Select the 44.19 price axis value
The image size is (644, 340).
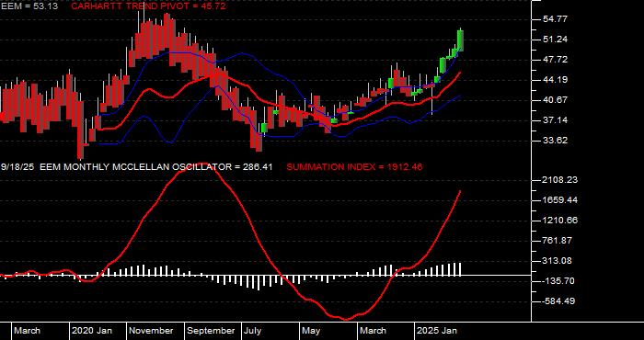(555, 80)
